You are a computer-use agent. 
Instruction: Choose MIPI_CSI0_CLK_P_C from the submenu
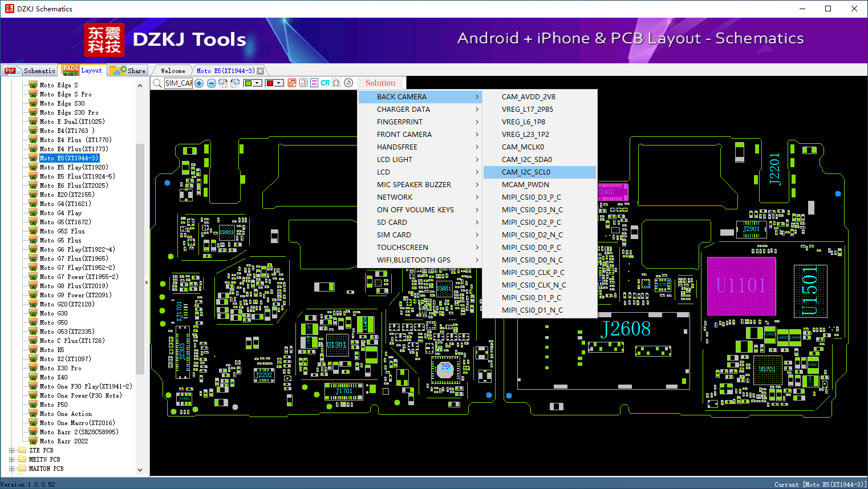click(x=540, y=273)
